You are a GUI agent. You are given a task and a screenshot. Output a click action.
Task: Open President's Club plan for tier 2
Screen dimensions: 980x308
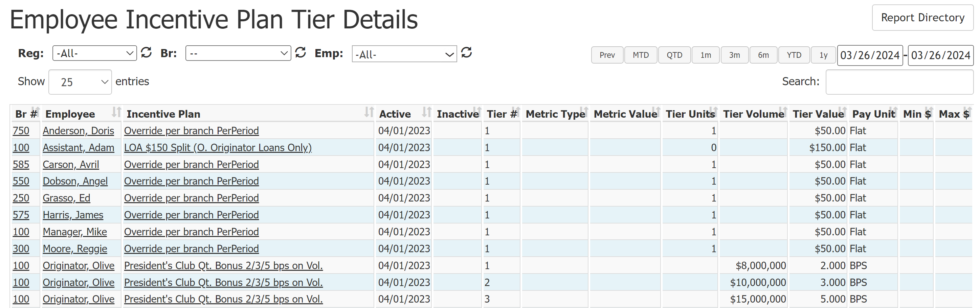pos(223,282)
